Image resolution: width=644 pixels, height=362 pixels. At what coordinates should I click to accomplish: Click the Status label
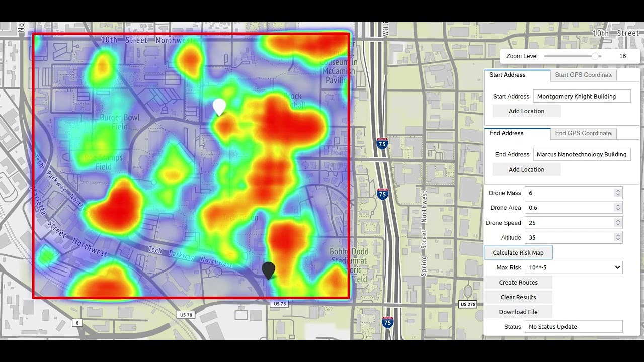513,327
